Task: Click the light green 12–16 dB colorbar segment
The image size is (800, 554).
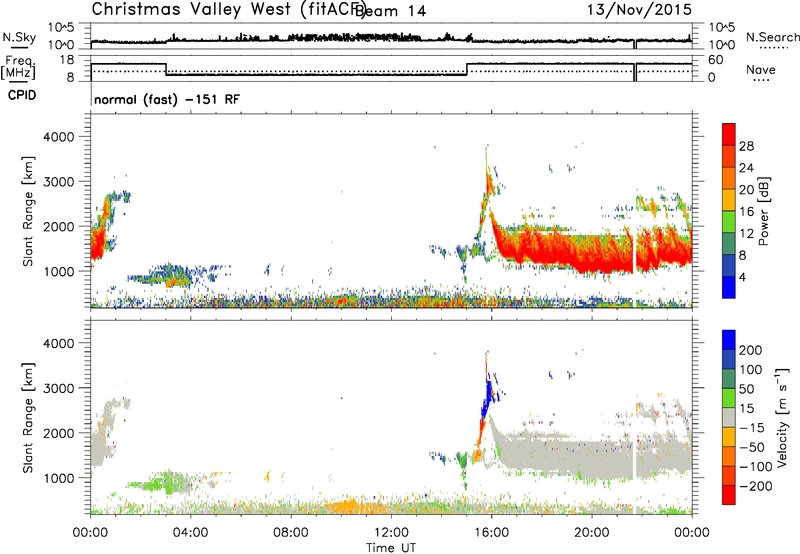Action: click(729, 222)
